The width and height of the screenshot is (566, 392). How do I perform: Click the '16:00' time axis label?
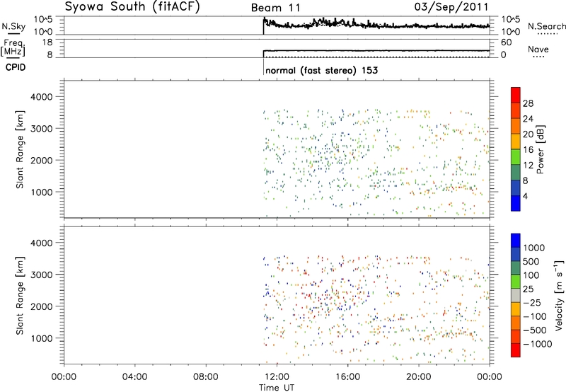pos(347,377)
